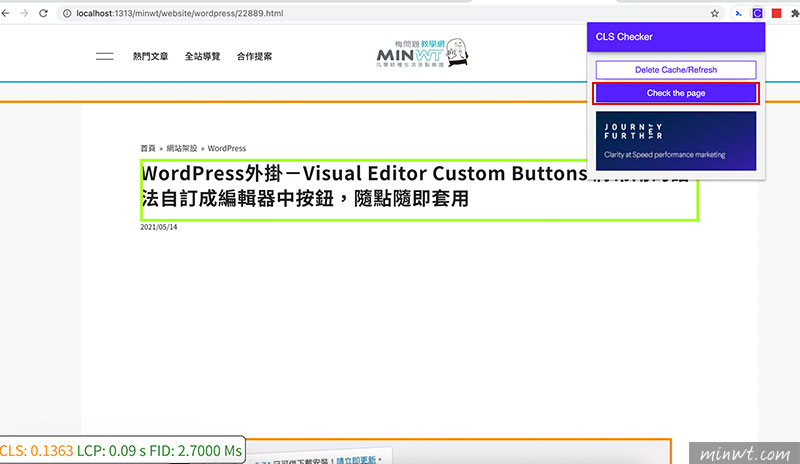Open the Journey Further banner
The image size is (800, 464).
click(676, 141)
